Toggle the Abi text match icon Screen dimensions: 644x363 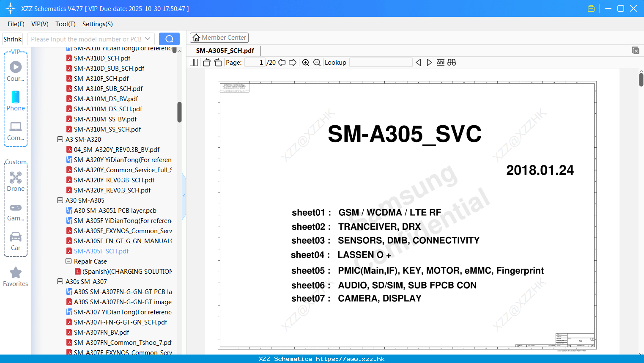point(440,63)
